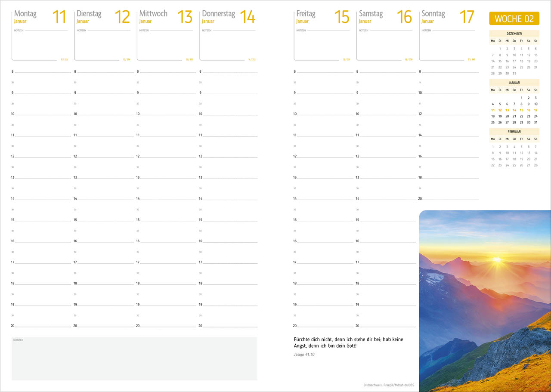Open the Montag 11 day header

pyautogui.click(x=40, y=17)
